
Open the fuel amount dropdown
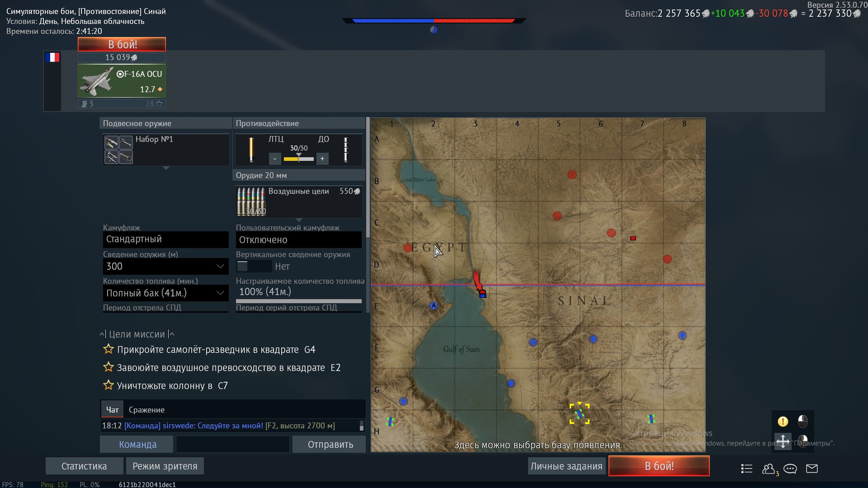click(x=165, y=293)
